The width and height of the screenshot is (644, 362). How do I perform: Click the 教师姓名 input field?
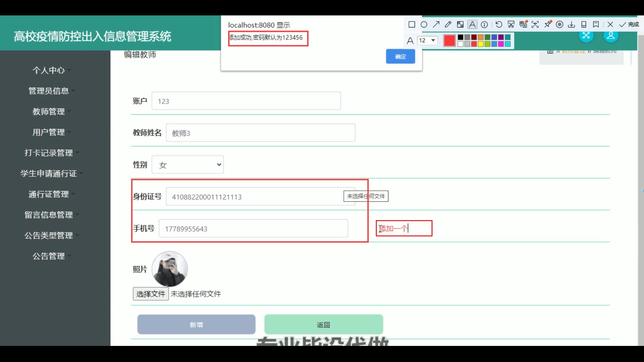pos(261,133)
